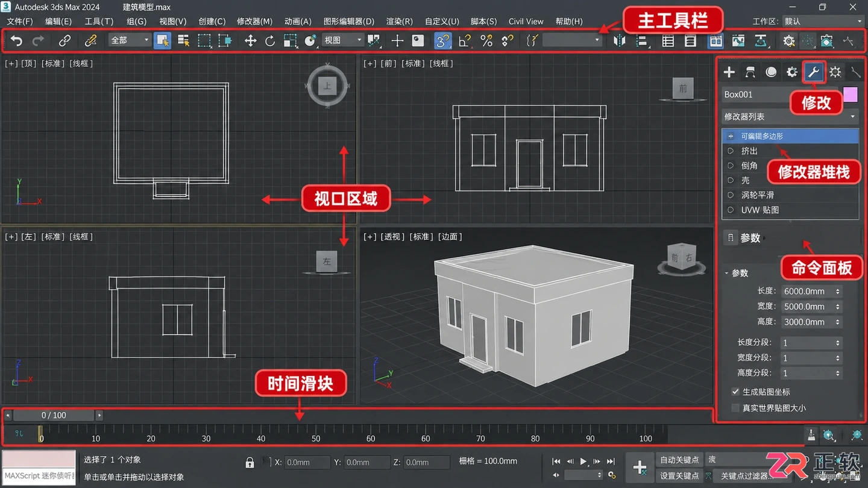Screen dimensions: 868x488
Task: Open the Motion panel sphere icon
Action: (771, 72)
